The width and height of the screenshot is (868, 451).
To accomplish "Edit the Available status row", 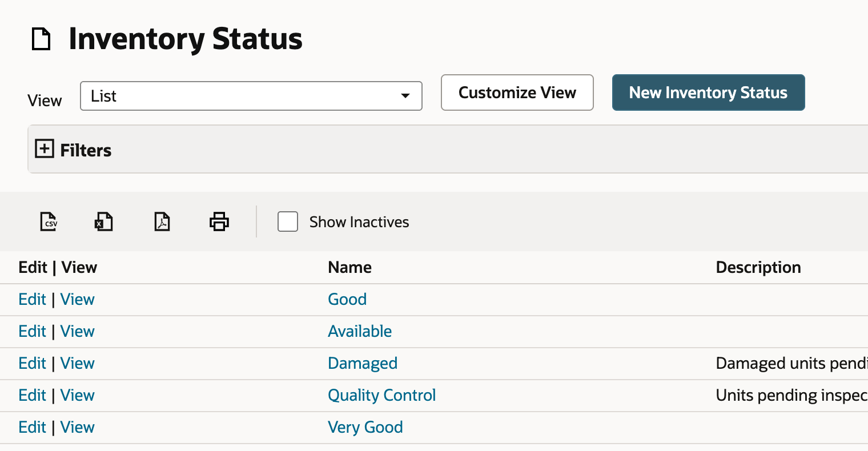I will (32, 331).
